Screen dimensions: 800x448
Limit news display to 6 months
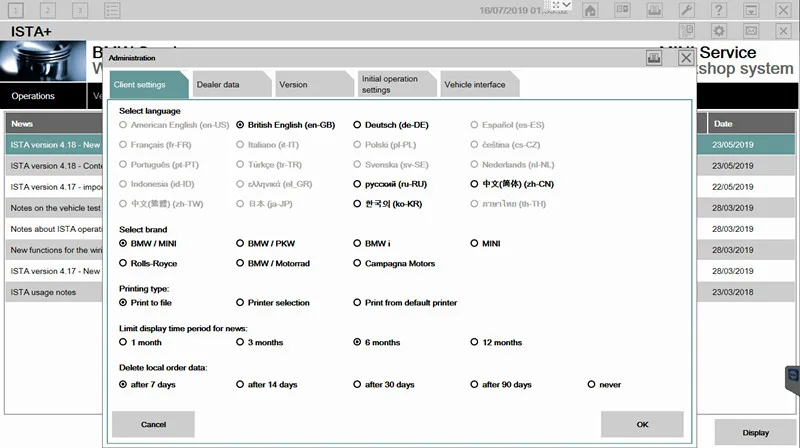pos(377,342)
